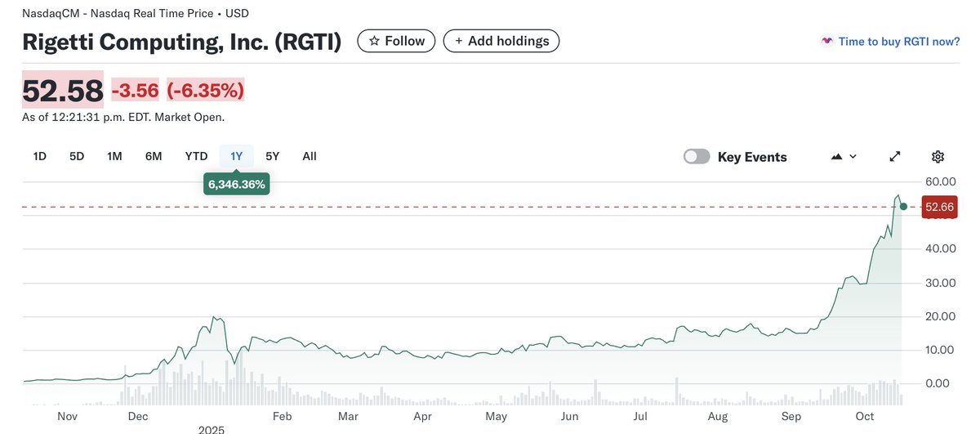Click the Follow star button
This screenshot has height=434, width=980.
pos(397,41)
